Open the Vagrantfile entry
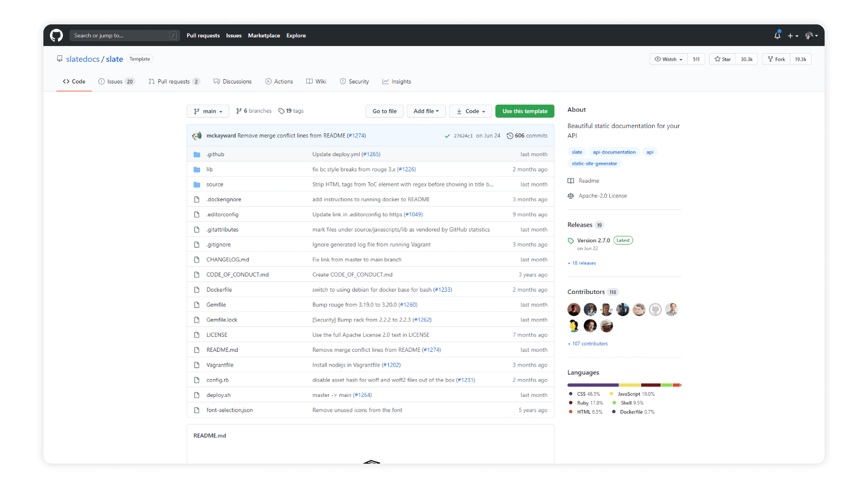Image resolution: width=868 pixels, height=488 pixels. coord(220,365)
